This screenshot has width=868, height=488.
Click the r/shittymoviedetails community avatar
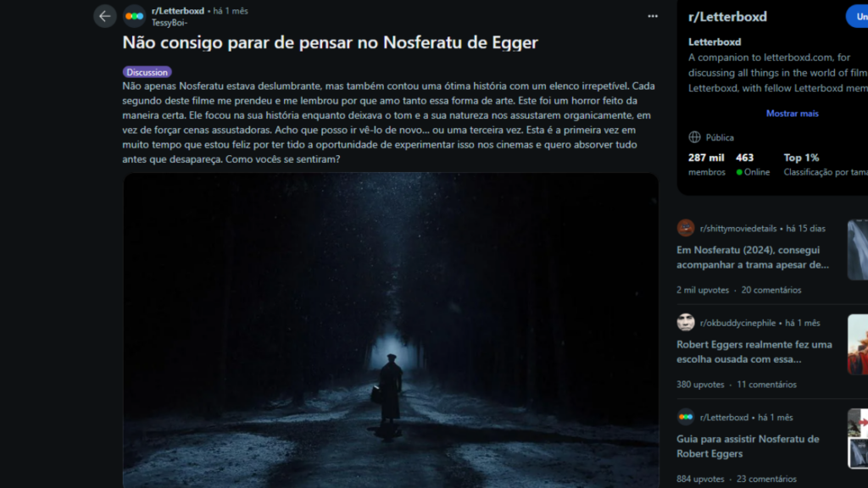[685, 228]
